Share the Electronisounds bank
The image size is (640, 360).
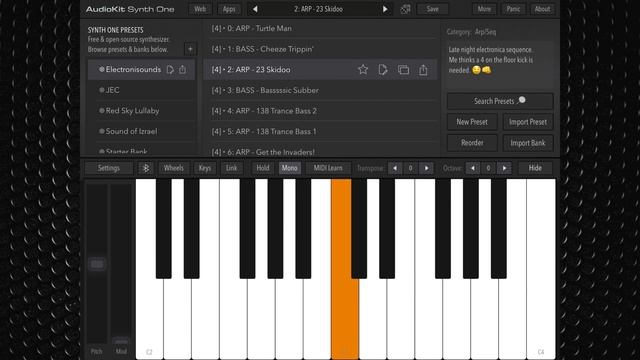[182, 70]
